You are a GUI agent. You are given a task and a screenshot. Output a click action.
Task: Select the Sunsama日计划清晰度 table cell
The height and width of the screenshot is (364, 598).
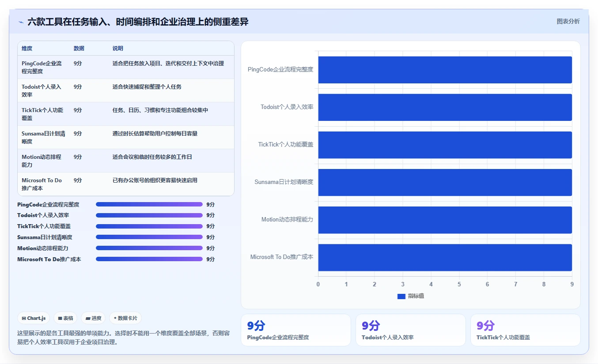[x=43, y=137]
